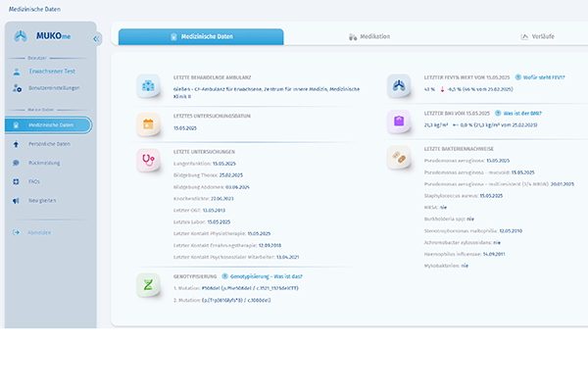Click the lungs icon beside FEV1% value

pos(399,84)
